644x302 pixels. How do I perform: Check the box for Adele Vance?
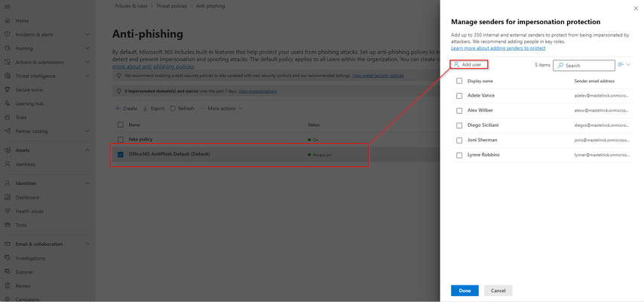[459, 95]
